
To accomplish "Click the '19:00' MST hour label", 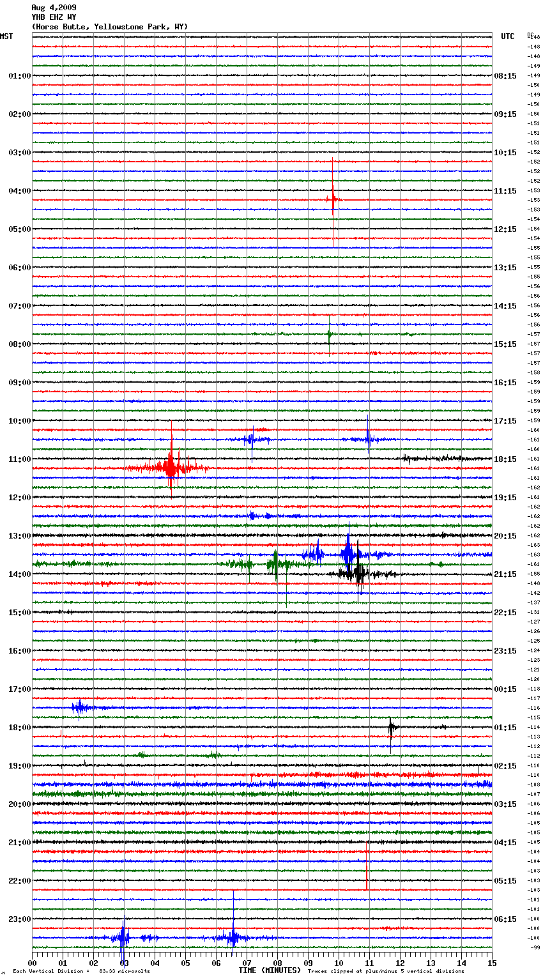I will point(19,766).
